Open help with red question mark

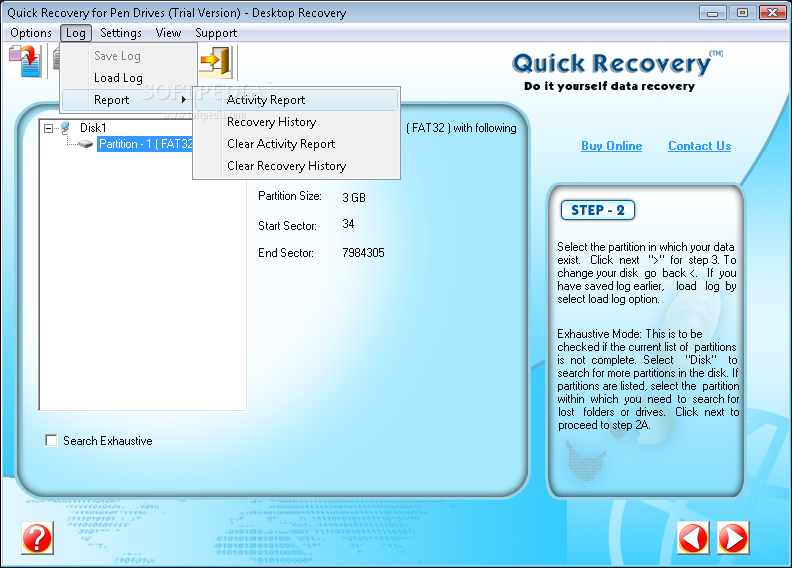pos(37,538)
